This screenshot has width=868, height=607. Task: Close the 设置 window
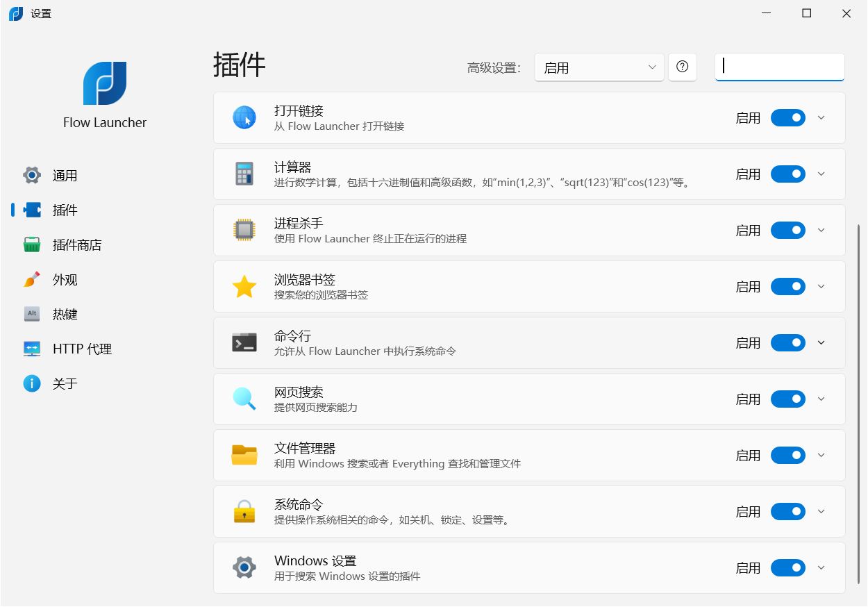(x=846, y=13)
